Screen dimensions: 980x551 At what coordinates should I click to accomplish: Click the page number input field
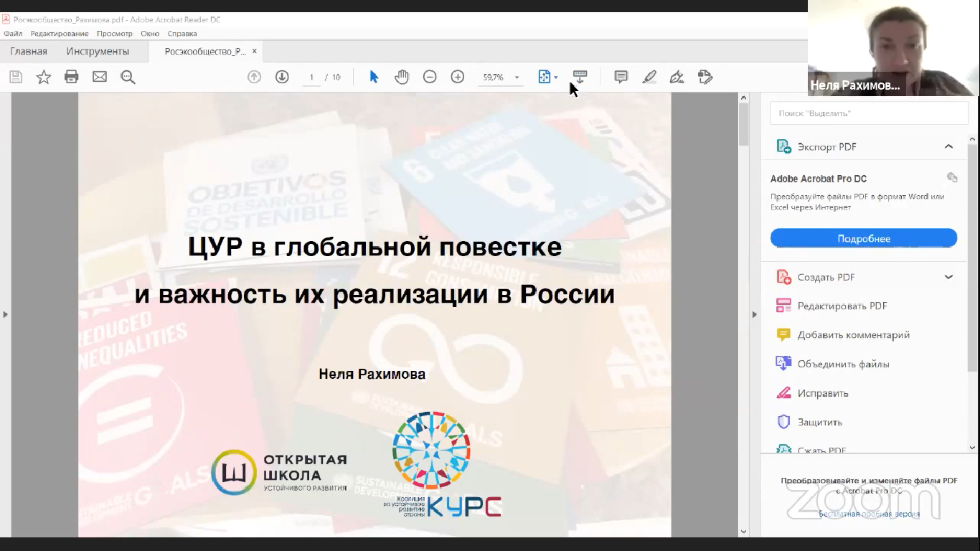(x=312, y=77)
